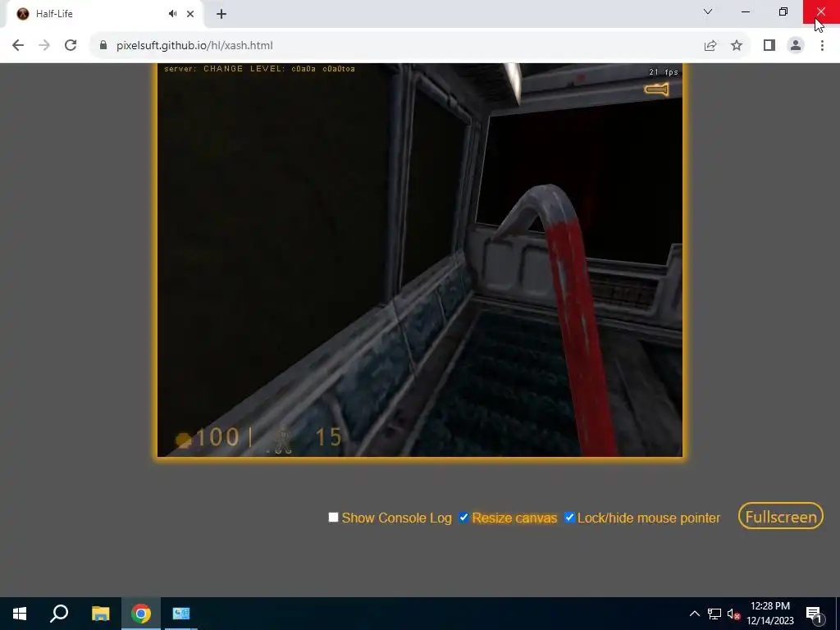
Task: Open the Chrome profile menu
Action: click(x=796, y=46)
